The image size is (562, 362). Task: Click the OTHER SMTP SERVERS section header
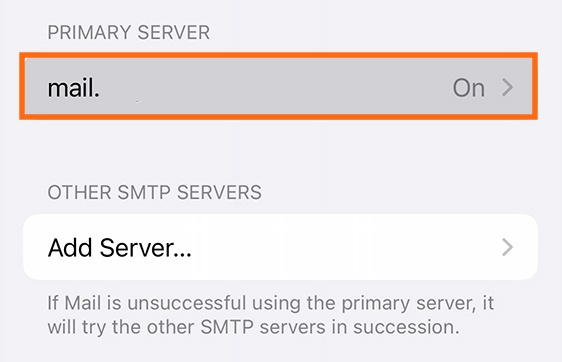[154, 192]
